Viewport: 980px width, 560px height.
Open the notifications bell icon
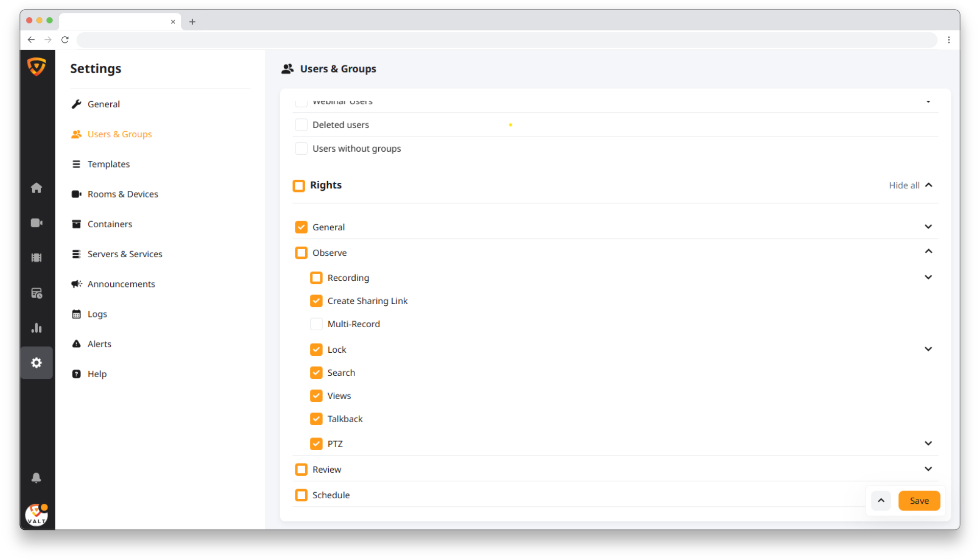36,478
